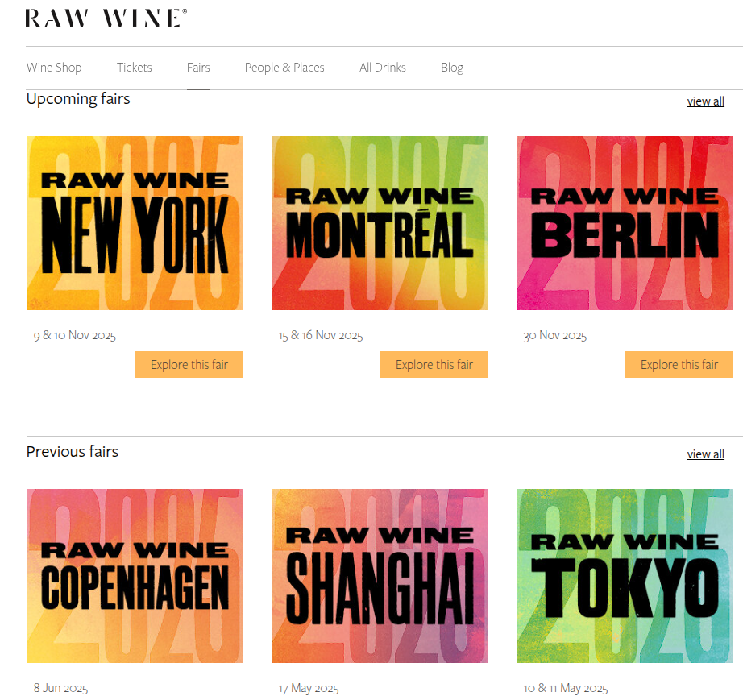
Task: Open the Raw Wine Berlin poster
Action: tap(625, 223)
